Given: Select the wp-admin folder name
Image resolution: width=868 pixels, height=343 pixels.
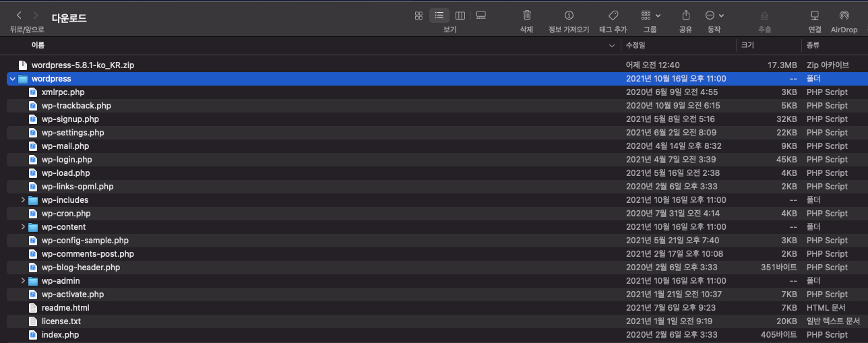Looking at the screenshot, I should (x=61, y=281).
